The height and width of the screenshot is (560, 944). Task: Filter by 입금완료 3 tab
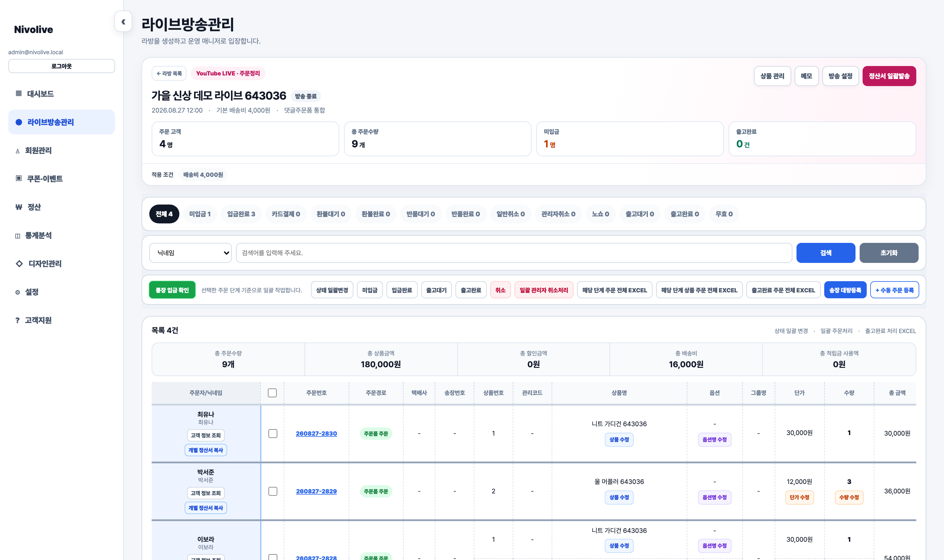tap(241, 214)
